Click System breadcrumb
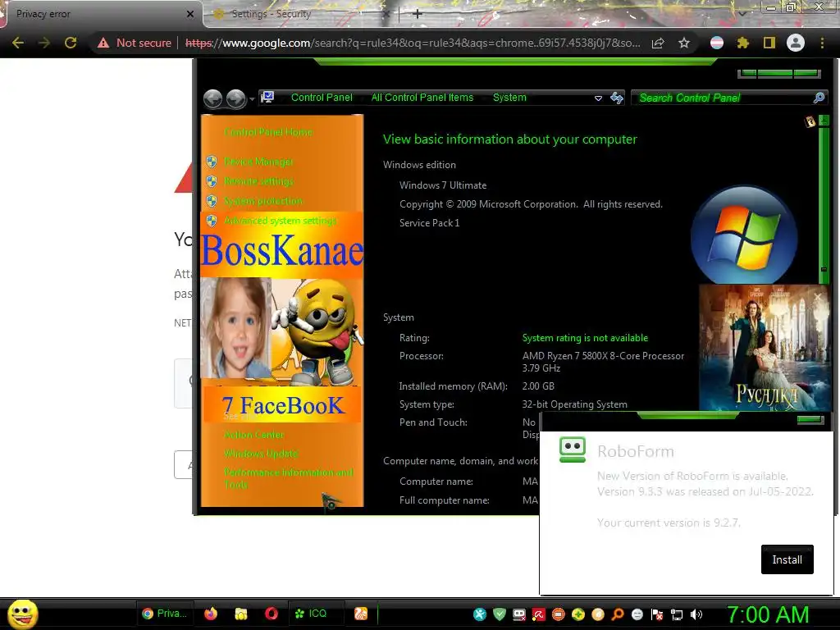Screen dimensions: 840x630 tap(509, 98)
